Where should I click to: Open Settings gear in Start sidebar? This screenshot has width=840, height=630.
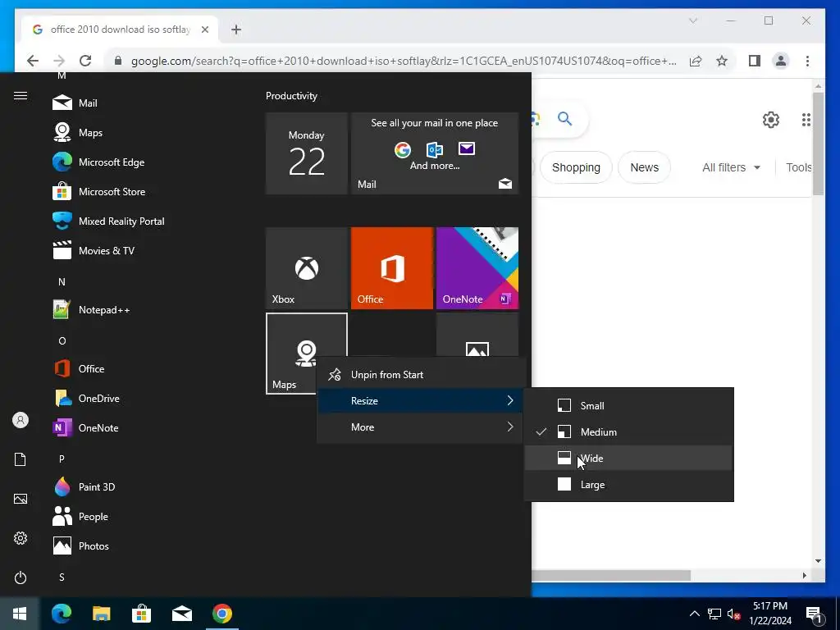(x=21, y=538)
